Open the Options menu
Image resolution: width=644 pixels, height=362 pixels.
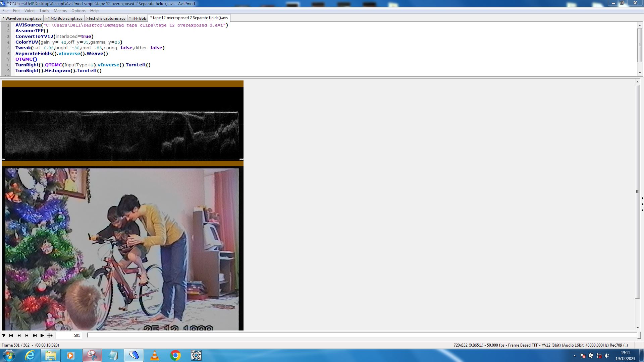[x=78, y=11]
